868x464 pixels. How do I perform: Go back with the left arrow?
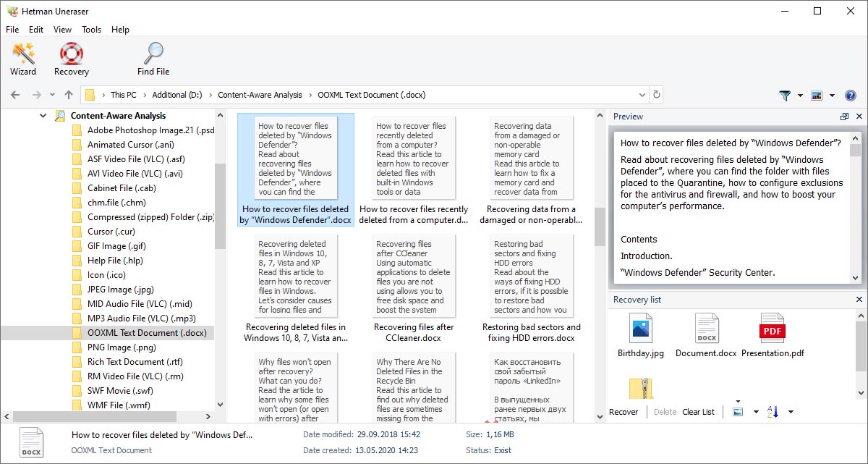(16, 95)
